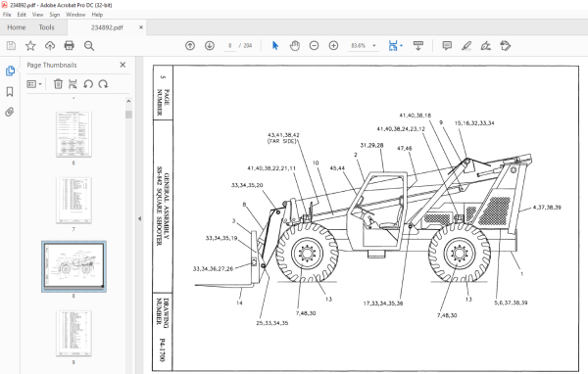Screen dimensions: 588x374
Task: Toggle the Page Thumbnails panel icon
Action: [10, 70]
